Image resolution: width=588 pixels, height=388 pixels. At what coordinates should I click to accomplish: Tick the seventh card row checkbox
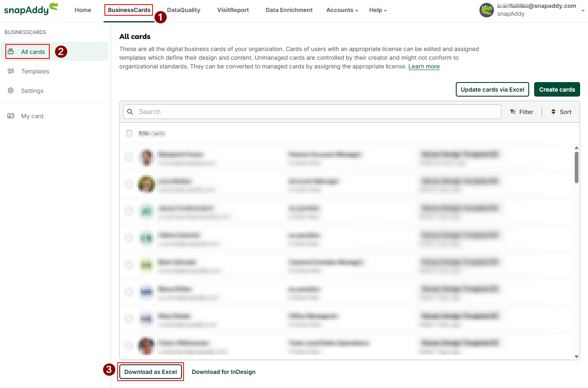tap(128, 318)
